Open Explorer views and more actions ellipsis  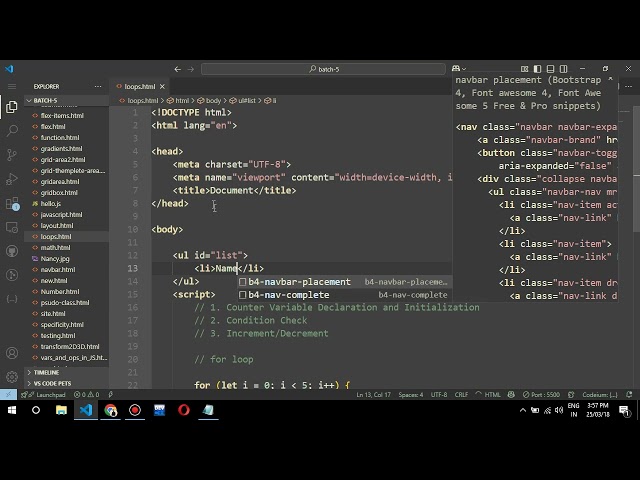(x=98, y=87)
